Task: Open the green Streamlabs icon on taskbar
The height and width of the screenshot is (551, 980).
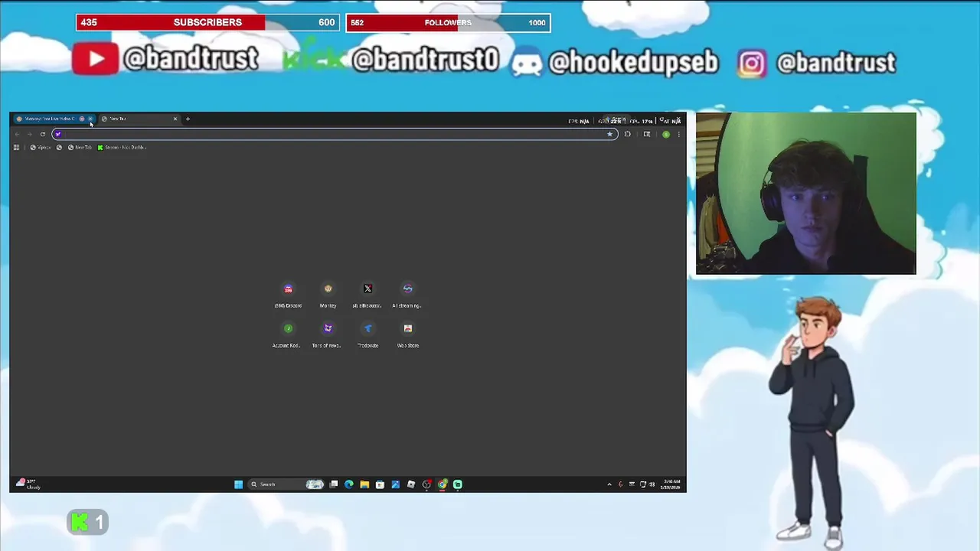Action: click(458, 484)
